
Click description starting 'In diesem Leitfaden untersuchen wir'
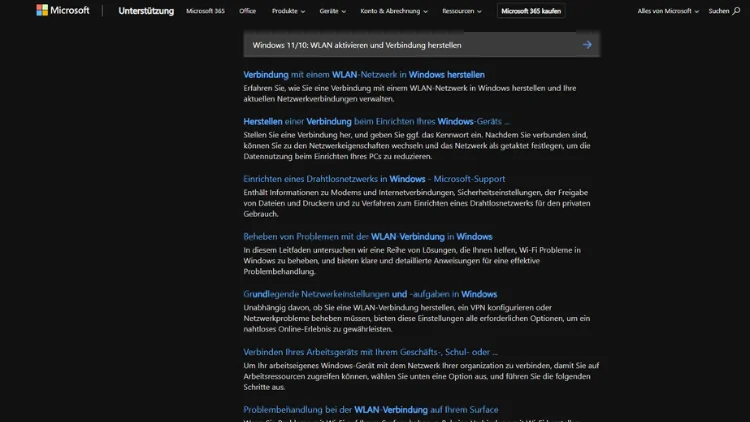point(412,261)
